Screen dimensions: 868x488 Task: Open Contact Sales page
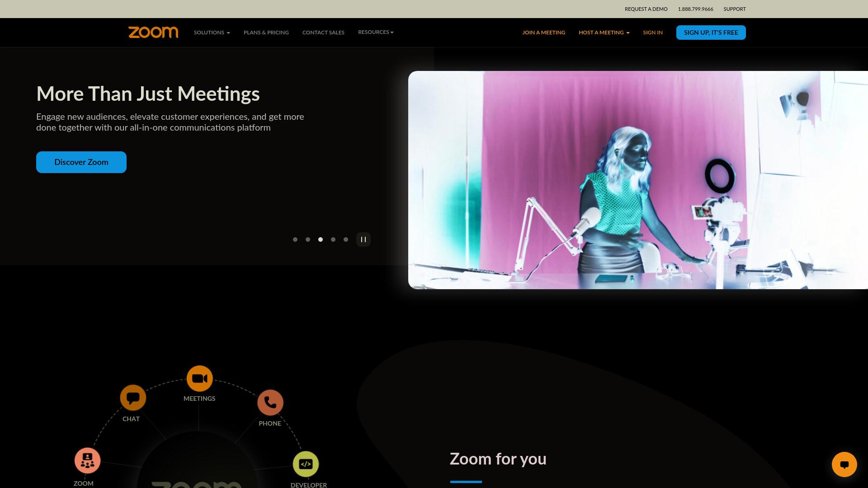pyautogui.click(x=323, y=33)
